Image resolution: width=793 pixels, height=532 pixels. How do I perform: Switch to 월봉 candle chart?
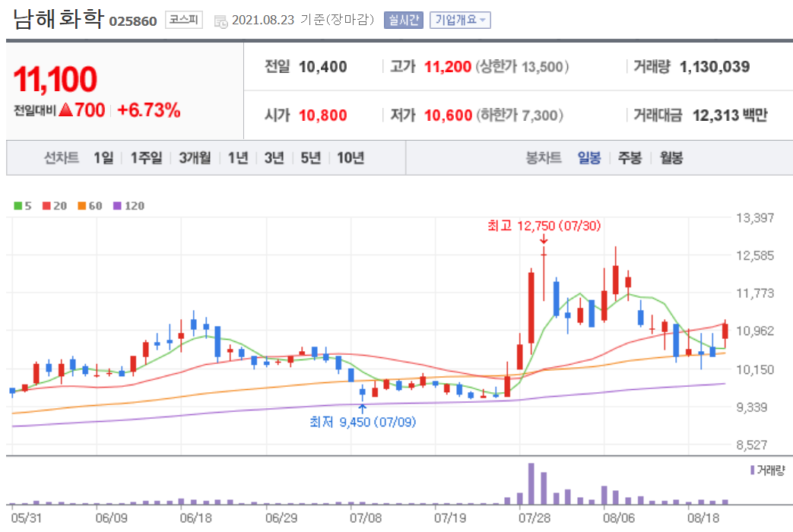pyautogui.click(x=671, y=158)
